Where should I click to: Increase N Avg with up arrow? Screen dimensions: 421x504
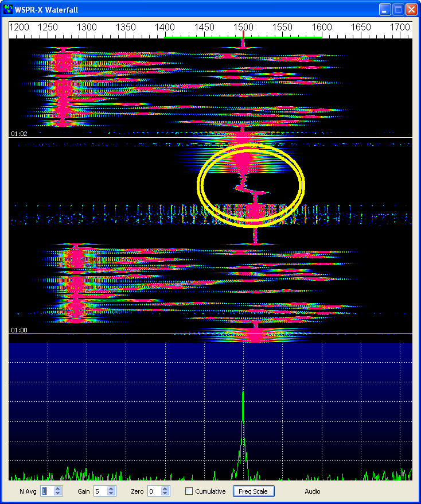57,489
